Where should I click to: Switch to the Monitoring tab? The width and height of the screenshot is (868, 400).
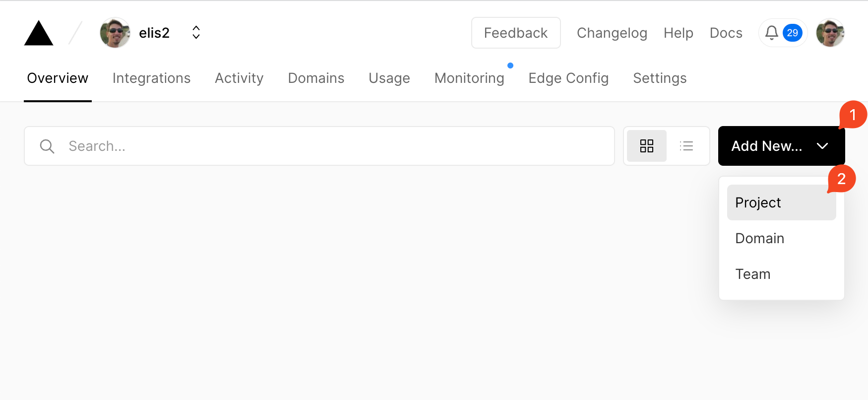[469, 78]
